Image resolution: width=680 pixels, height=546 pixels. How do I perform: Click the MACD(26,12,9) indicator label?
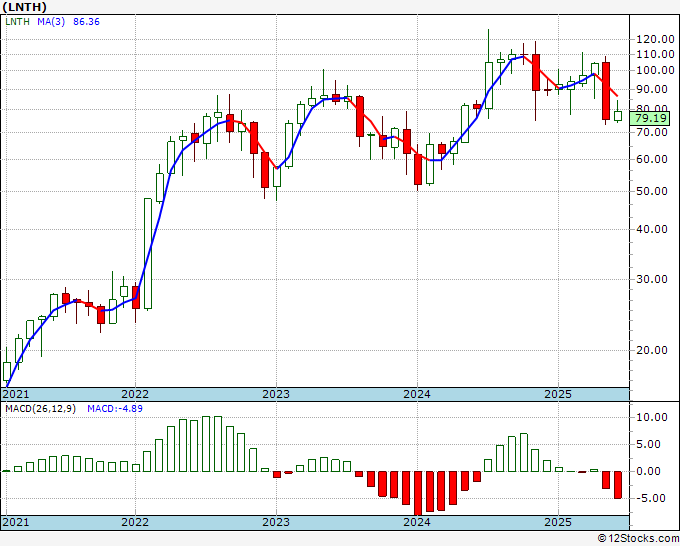coord(40,409)
